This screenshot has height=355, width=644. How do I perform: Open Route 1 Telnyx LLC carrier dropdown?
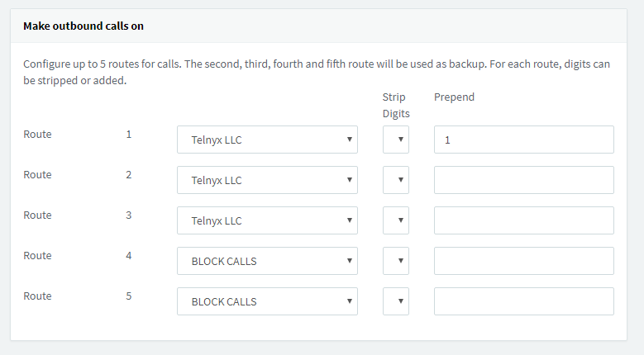[x=267, y=140]
